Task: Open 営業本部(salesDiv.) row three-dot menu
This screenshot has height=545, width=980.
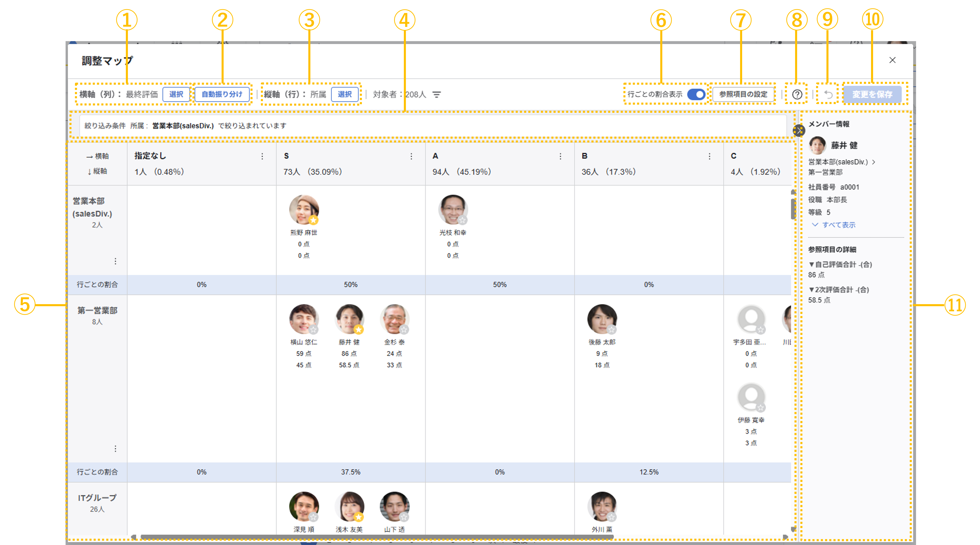Action: (x=115, y=261)
